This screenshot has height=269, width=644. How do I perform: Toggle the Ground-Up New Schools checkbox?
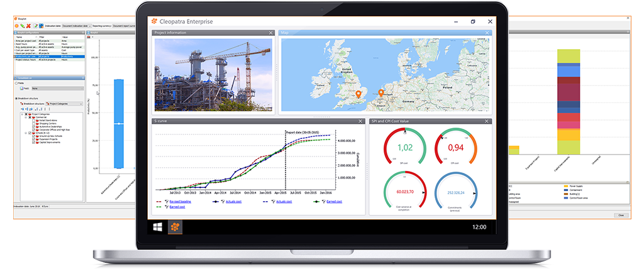(x=34, y=136)
